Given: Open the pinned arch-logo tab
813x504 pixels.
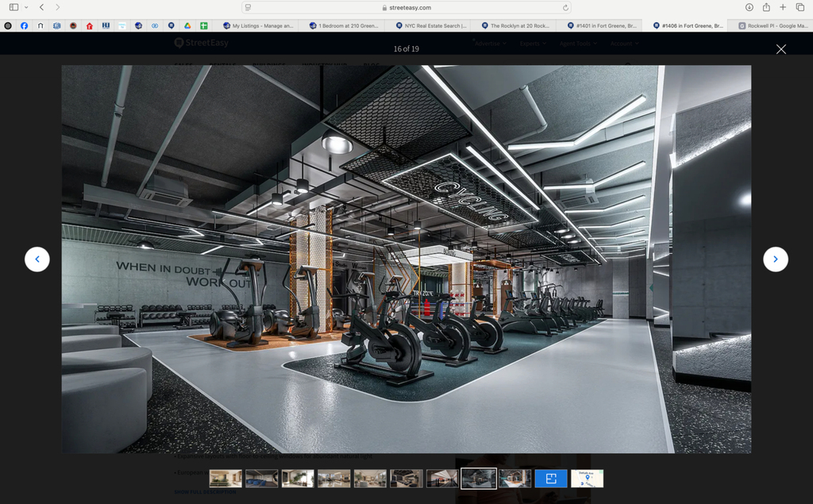Looking at the screenshot, I should [40, 25].
